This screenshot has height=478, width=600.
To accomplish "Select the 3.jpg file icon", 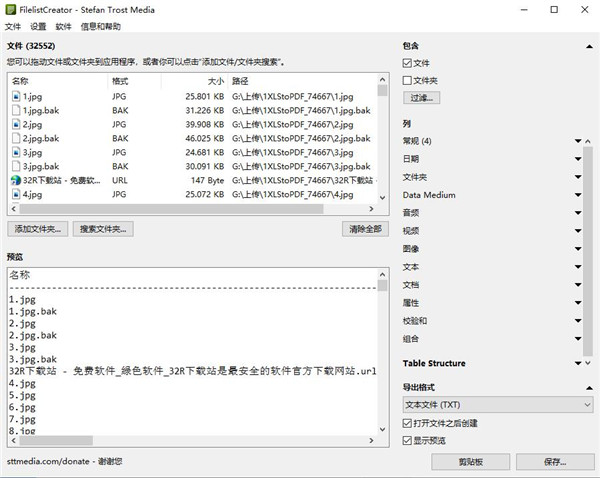I will tap(16, 152).
